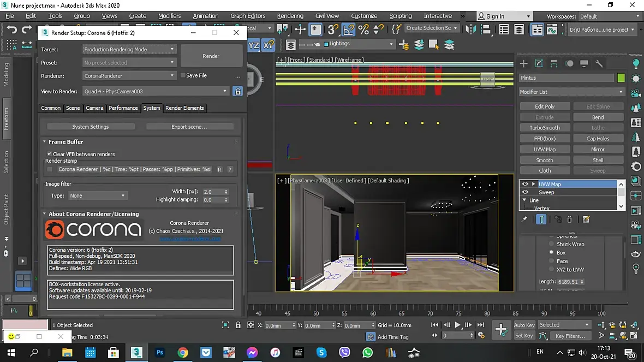
Task: Open the Utilities wrench panel icon
Action: tap(599, 64)
